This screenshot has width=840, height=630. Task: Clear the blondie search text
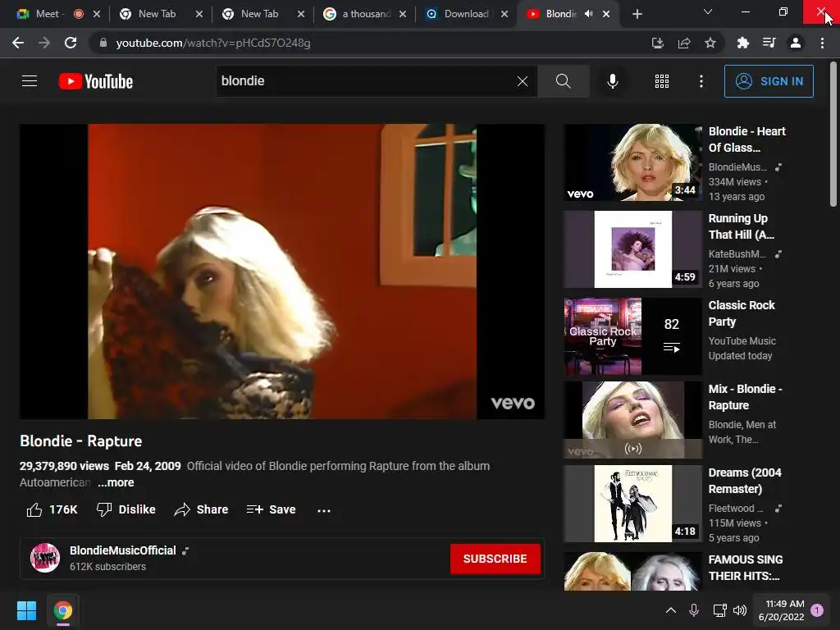(x=523, y=81)
